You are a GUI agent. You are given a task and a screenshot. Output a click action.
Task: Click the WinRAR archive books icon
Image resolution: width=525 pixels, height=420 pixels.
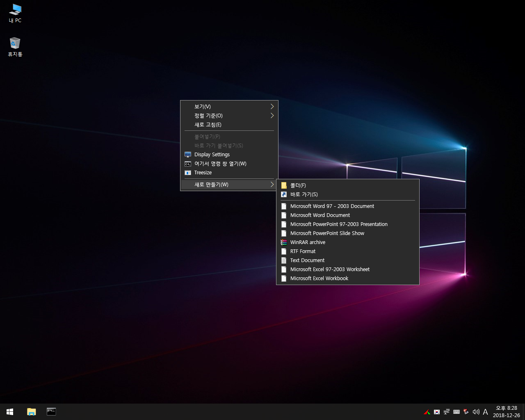(x=284, y=242)
